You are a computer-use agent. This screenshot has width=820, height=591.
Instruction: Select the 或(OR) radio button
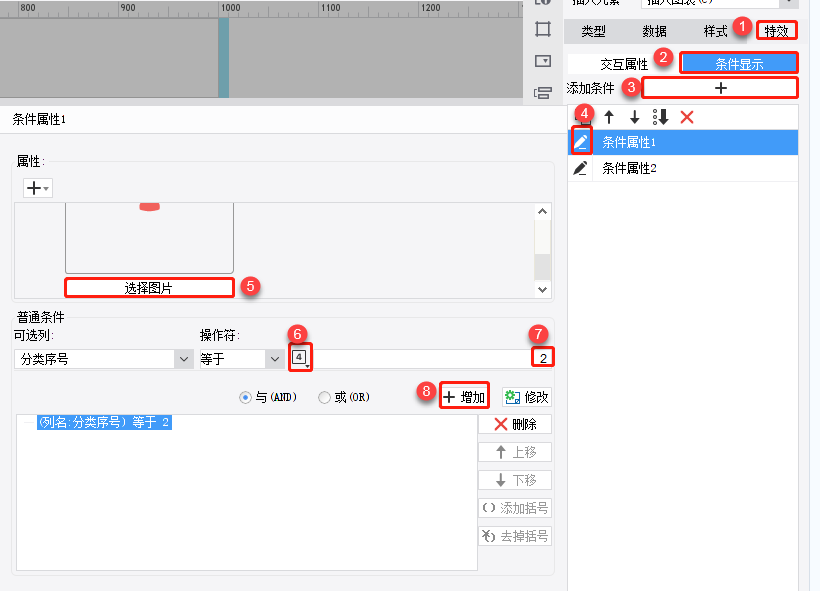pyautogui.click(x=324, y=397)
